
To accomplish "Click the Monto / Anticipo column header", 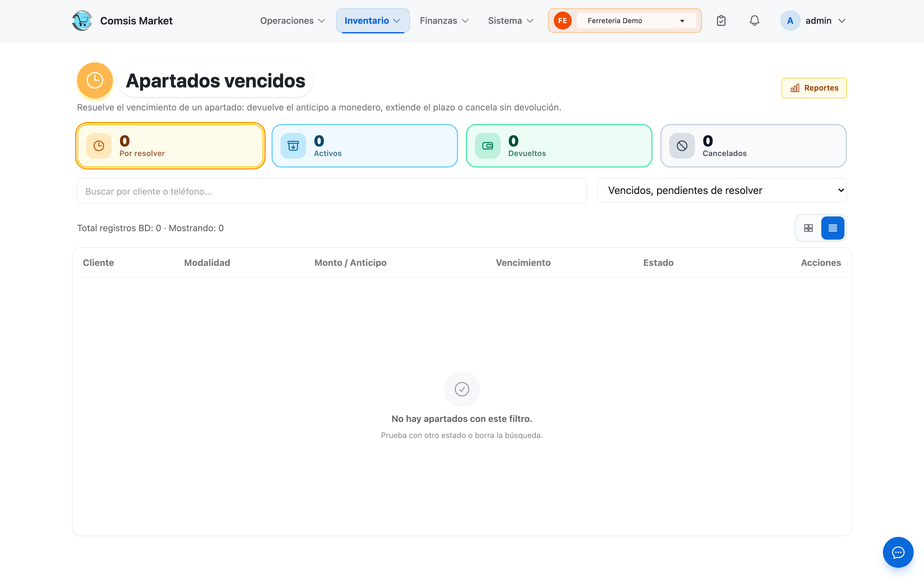I will pyautogui.click(x=350, y=263).
